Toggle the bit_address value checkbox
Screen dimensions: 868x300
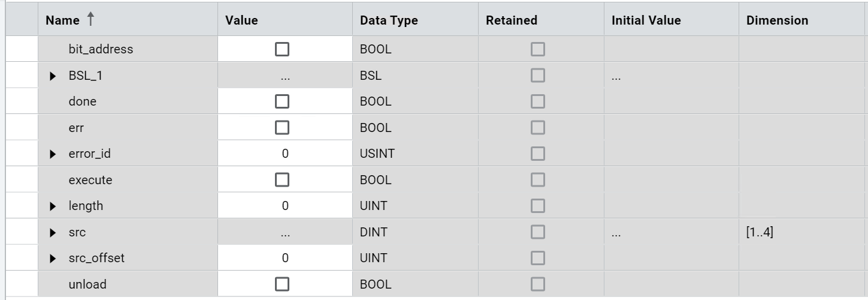click(x=282, y=50)
